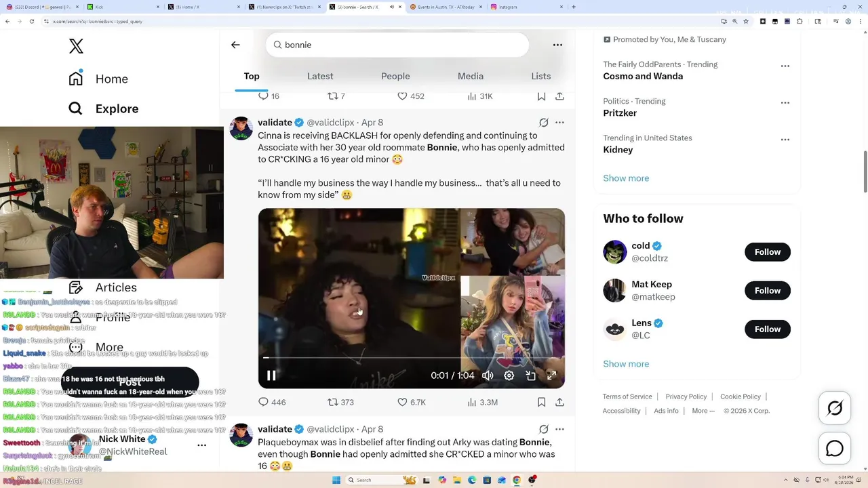Viewport: 868px width, 488px height.
Task: Open the more menu on the first validate post
Action: 559,123
